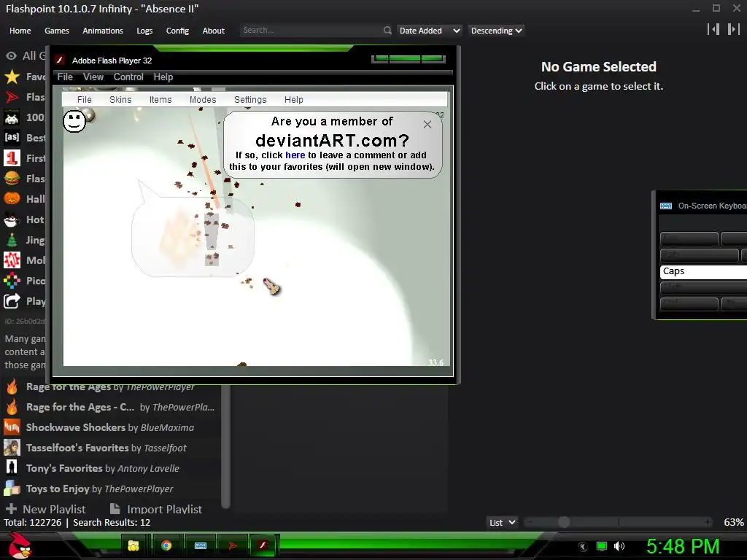This screenshot has height=560, width=747.
Task: Open Tony's Favorites playlist
Action: click(111, 469)
